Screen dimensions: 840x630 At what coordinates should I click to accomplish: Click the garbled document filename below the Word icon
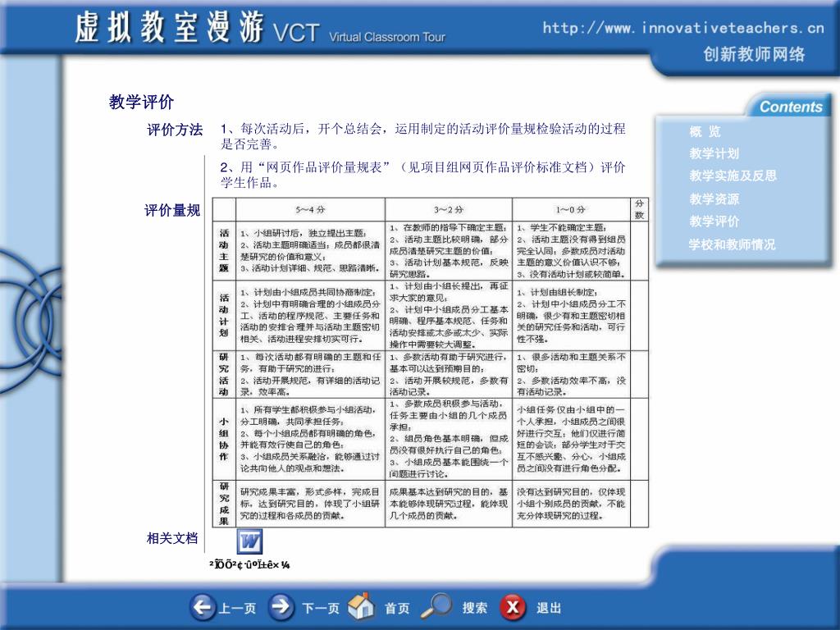(x=249, y=564)
